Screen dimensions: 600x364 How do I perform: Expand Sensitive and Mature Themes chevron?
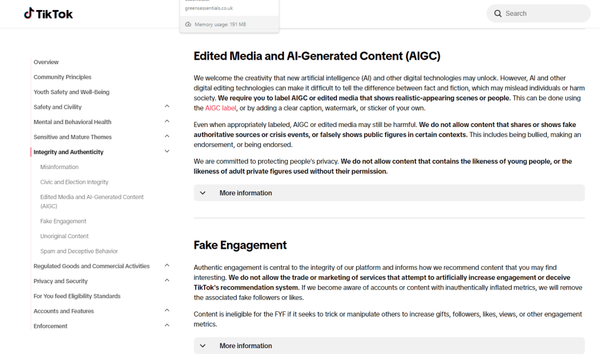point(167,136)
